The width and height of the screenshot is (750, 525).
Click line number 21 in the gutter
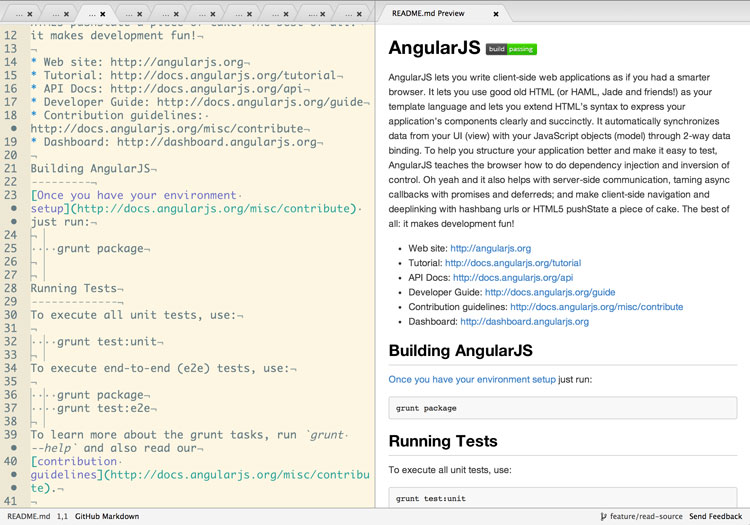(11, 168)
